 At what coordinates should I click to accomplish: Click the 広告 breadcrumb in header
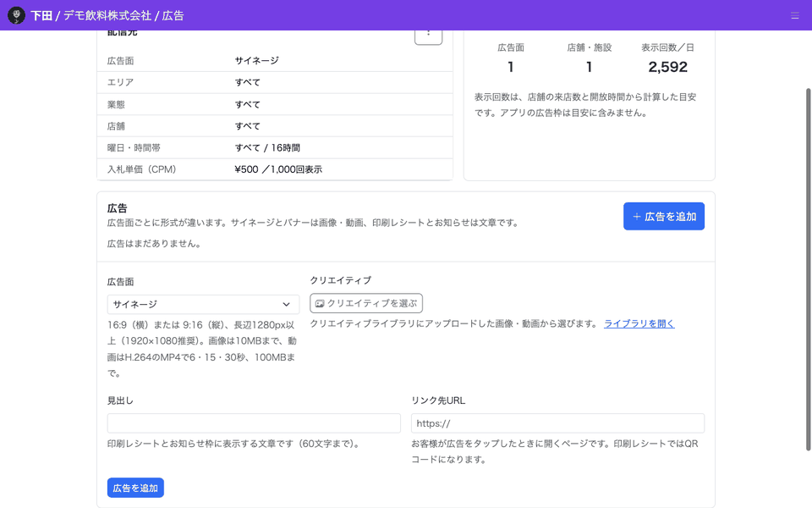173,15
